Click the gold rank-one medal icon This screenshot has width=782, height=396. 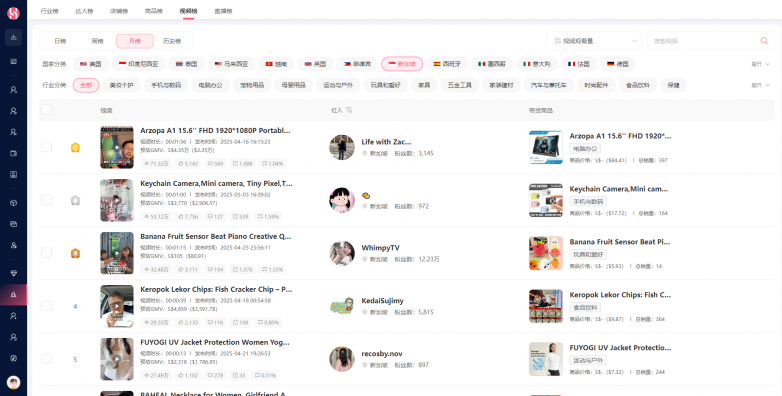pos(75,148)
